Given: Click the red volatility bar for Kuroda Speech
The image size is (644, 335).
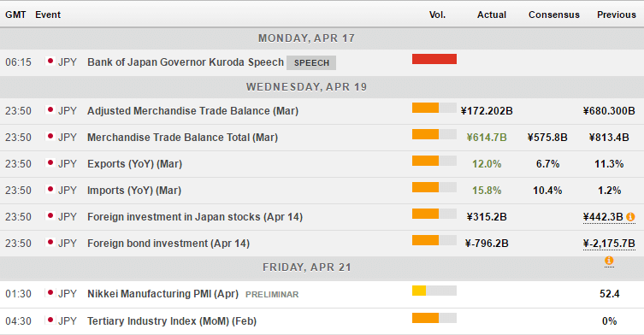Looking at the screenshot, I should tap(434, 59).
